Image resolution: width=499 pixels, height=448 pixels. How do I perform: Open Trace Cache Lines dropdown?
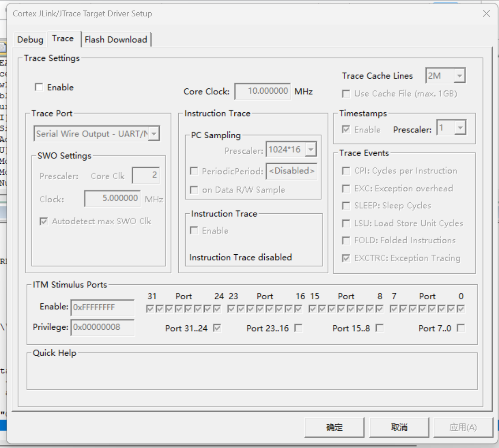[459, 76]
